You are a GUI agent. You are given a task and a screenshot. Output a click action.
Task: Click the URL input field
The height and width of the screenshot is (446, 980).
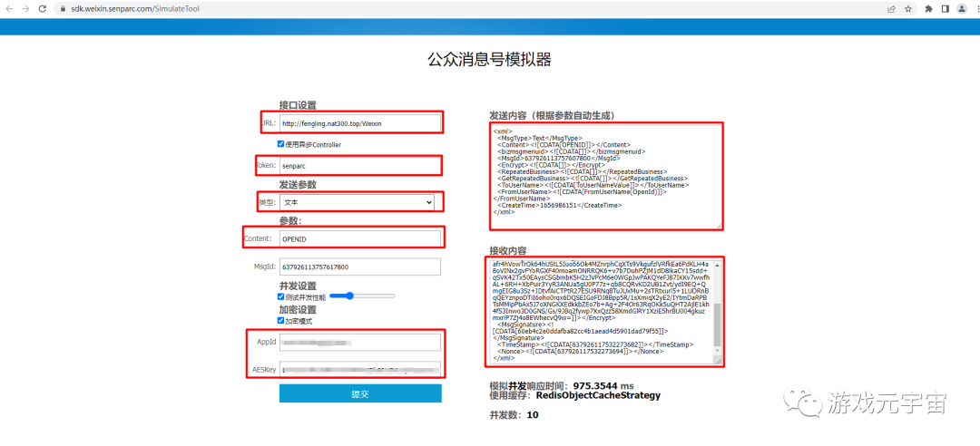[x=360, y=123]
